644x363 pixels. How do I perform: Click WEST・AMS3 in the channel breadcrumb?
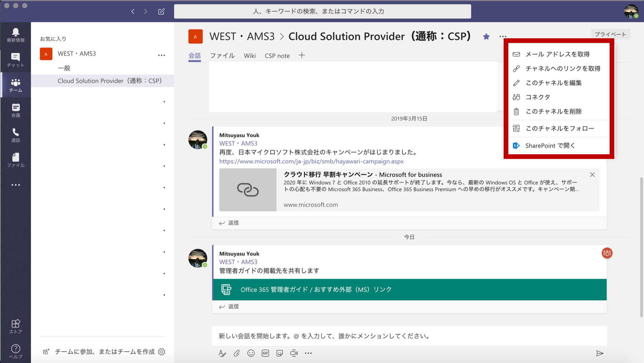pos(242,37)
